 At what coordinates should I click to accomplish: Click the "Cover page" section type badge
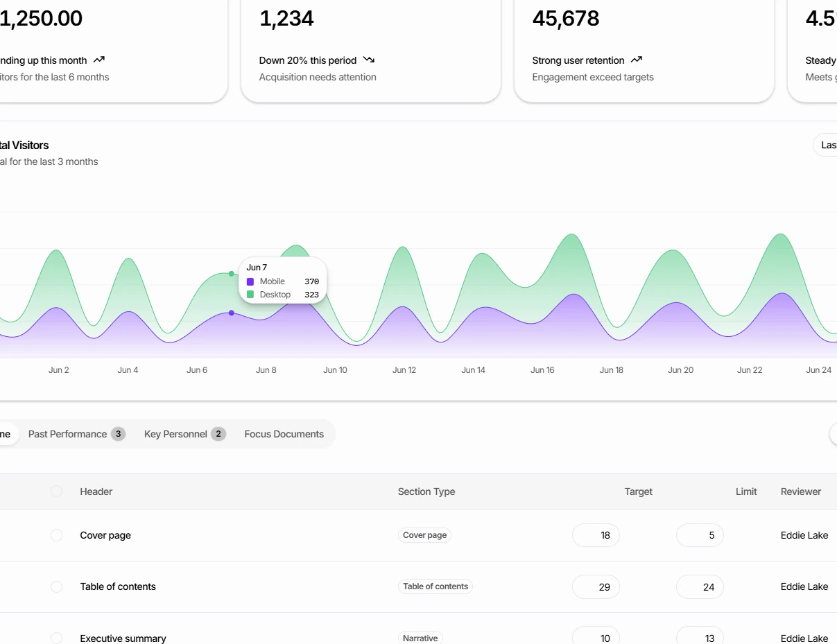[x=424, y=534]
